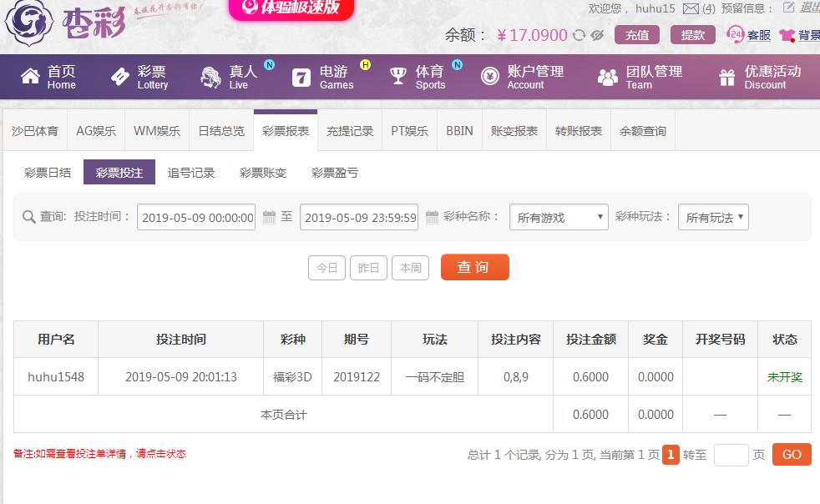Click the Games slot seven icon
Screen dimensions: 820x504
coord(301,78)
